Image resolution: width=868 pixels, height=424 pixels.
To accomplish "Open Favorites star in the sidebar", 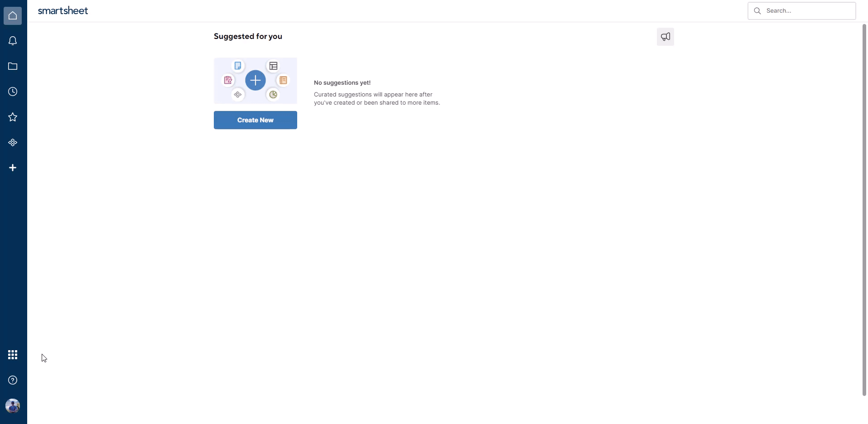I will (x=13, y=117).
